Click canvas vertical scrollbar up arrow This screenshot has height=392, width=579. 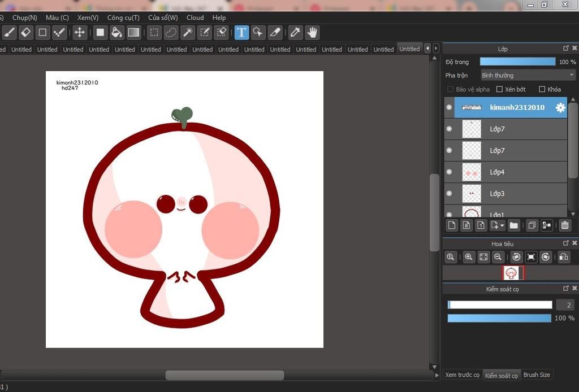click(435, 58)
